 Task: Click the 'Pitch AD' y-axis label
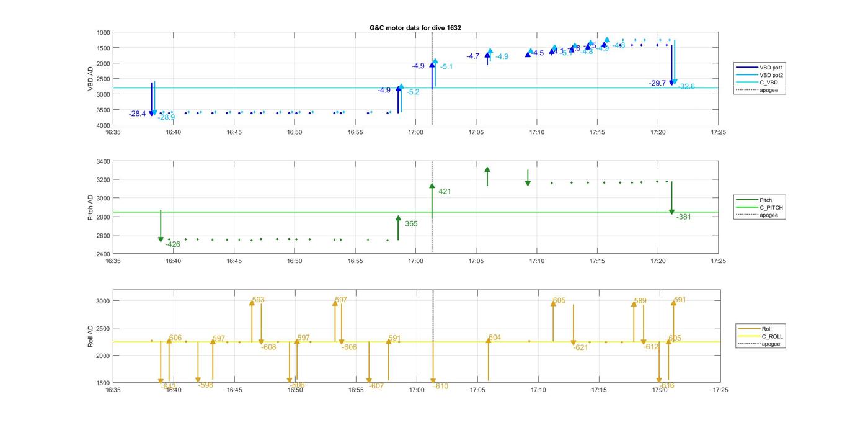click(91, 208)
